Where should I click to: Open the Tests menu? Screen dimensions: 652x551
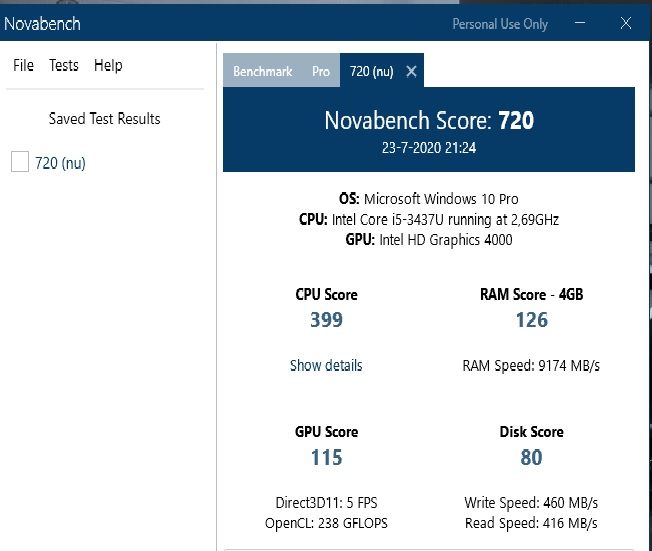64,65
